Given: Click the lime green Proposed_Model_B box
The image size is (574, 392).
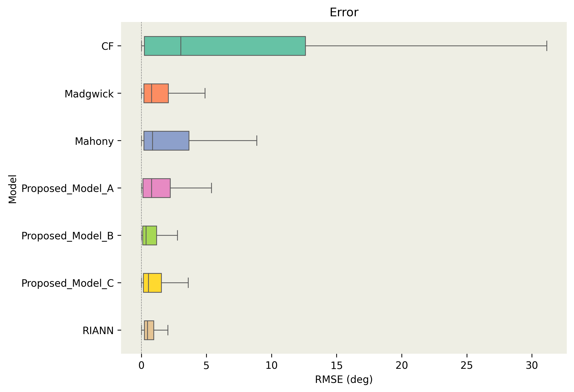Looking at the screenshot, I should [x=151, y=235].
